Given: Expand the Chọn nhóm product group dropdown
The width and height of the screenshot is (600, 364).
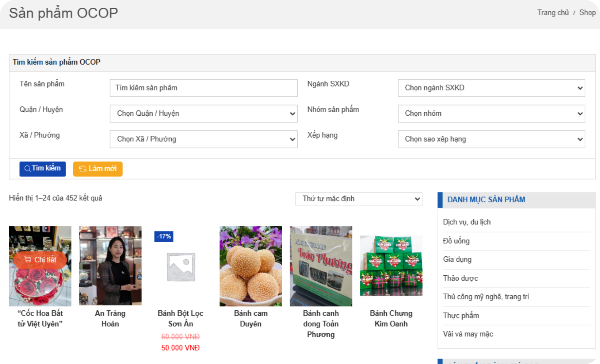Looking at the screenshot, I should click(491, 114).
